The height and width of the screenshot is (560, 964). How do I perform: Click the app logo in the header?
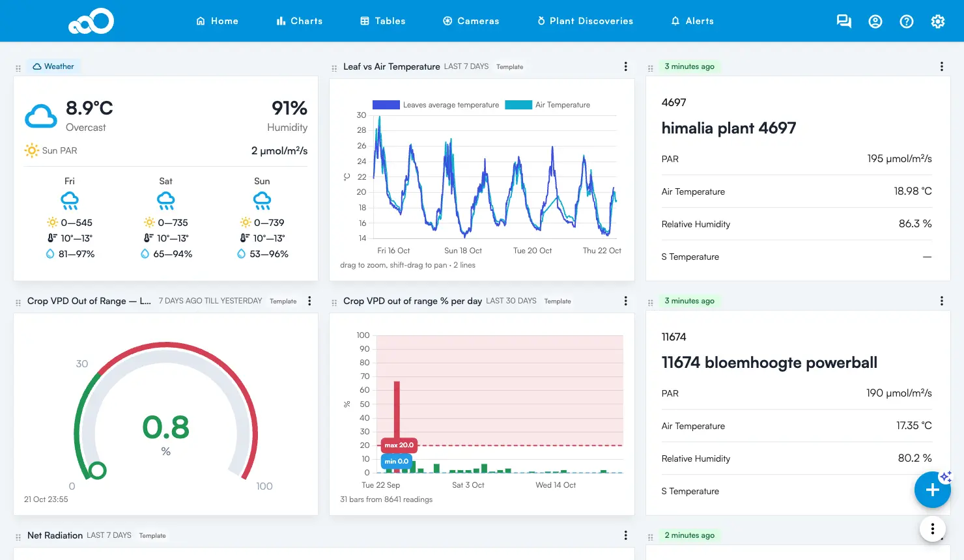[x=91, y=21]
